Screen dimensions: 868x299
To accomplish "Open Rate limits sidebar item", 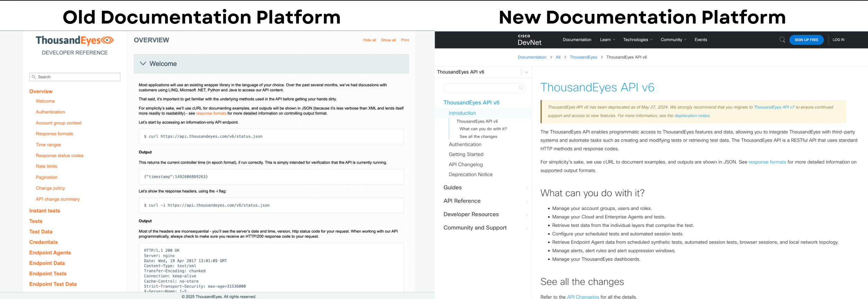I will coord(46,166).
